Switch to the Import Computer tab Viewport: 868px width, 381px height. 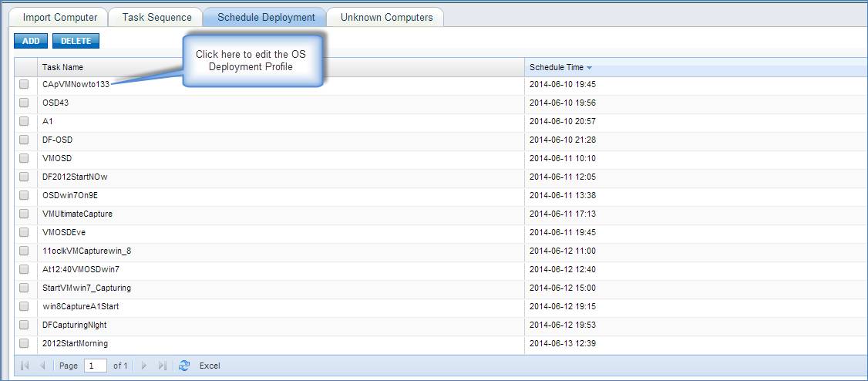(60, 17)
